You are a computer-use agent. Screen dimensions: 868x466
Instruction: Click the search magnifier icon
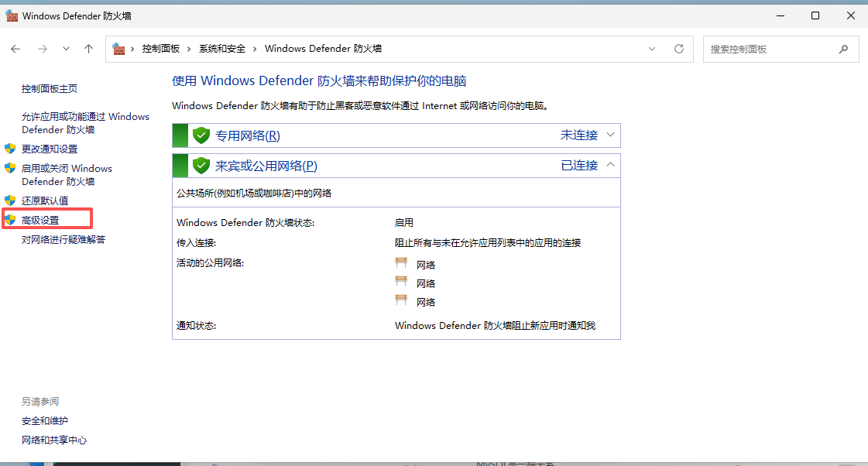[x=843, y=50]
